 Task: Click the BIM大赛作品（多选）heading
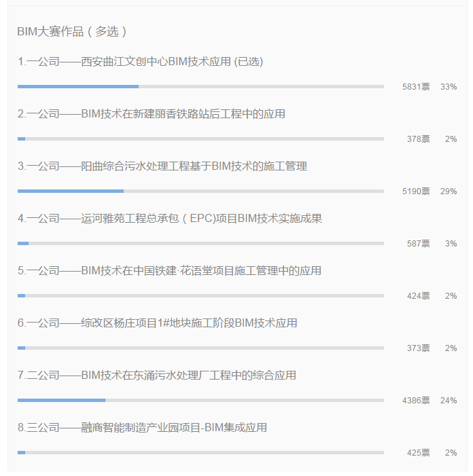coord(71,31)
